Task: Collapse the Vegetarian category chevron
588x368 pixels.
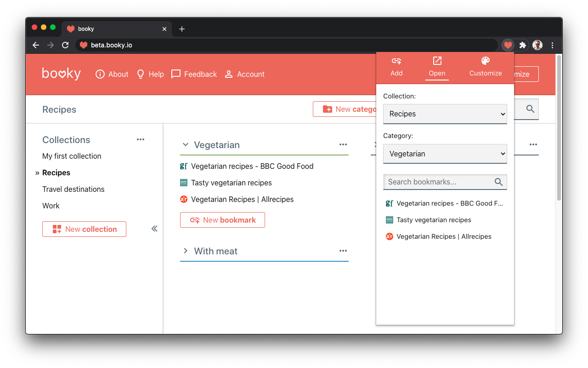Action: coord(186,144)
